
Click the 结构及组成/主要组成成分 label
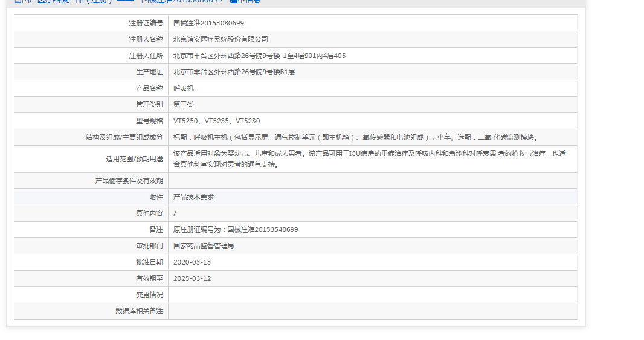click(124, 137)
